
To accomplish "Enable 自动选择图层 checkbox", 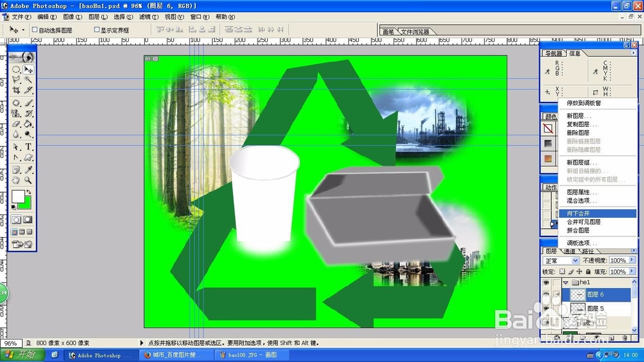I will [x=35, y=30].
